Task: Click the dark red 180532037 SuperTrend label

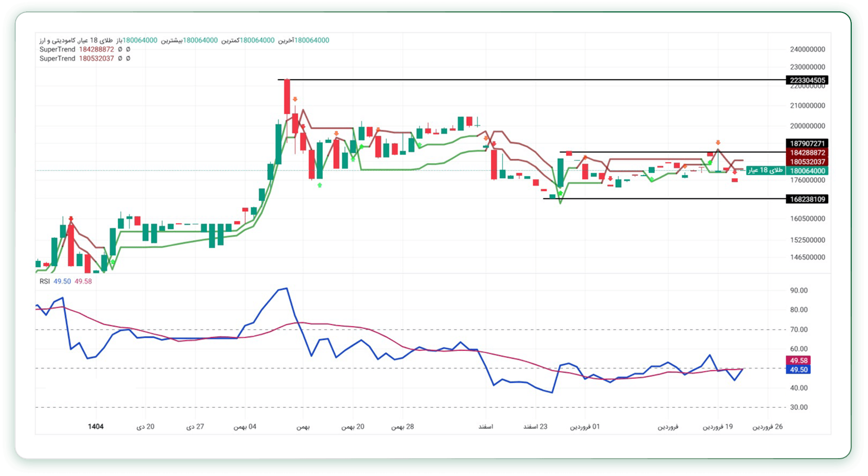Action: [807, 162]
